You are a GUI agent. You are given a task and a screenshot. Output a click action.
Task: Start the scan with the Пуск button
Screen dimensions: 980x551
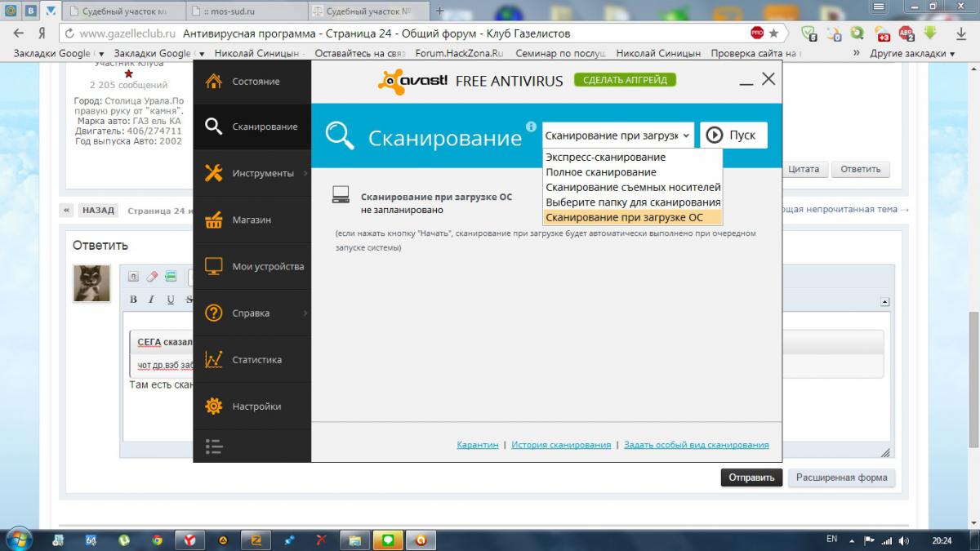pyautogui.click(x=733, y=135)
